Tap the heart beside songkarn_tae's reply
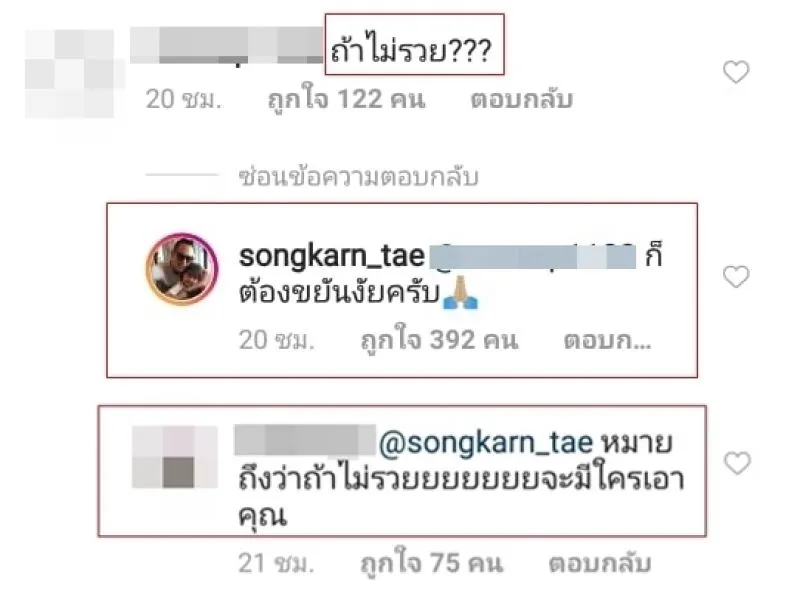Image resolution: width=800 pixels, height=603 pixels. (x=736, y=277)
